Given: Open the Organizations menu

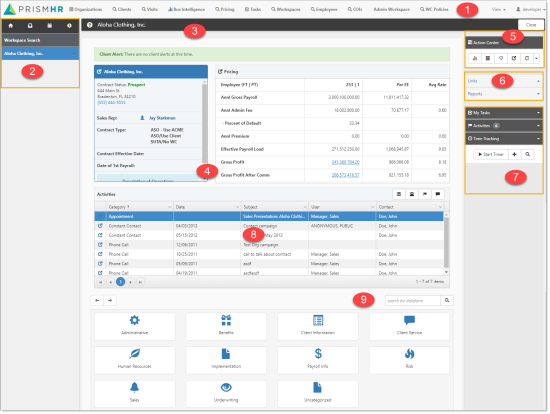Looking at the screenshot, I should click(x=86, y=9).
